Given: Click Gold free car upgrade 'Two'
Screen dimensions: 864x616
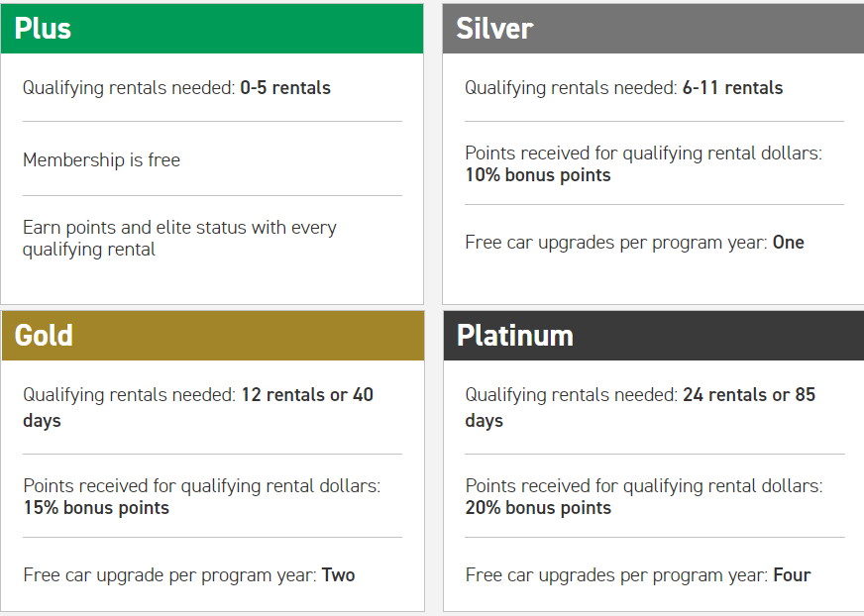Looking at the screenshot, I should 338,575.
